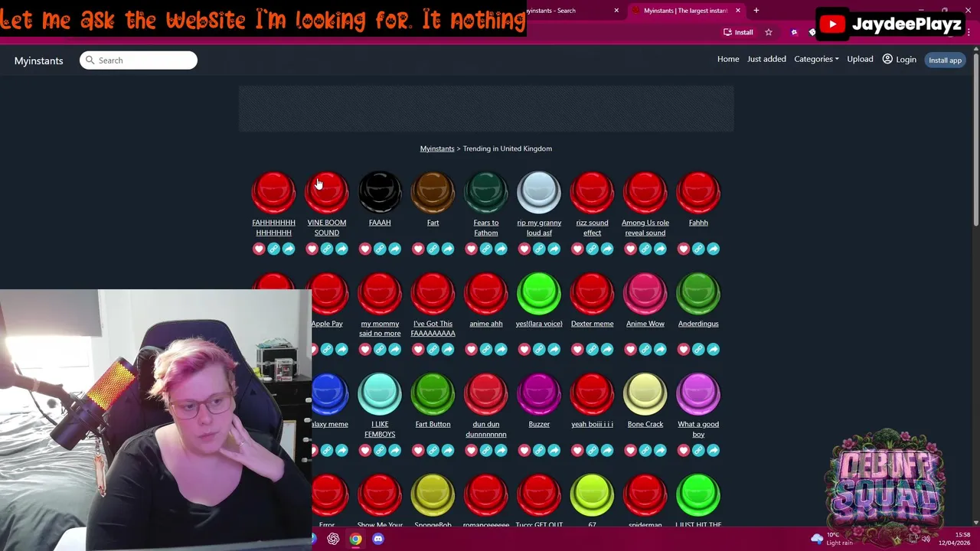Play the Fahhh sound button

698,192
